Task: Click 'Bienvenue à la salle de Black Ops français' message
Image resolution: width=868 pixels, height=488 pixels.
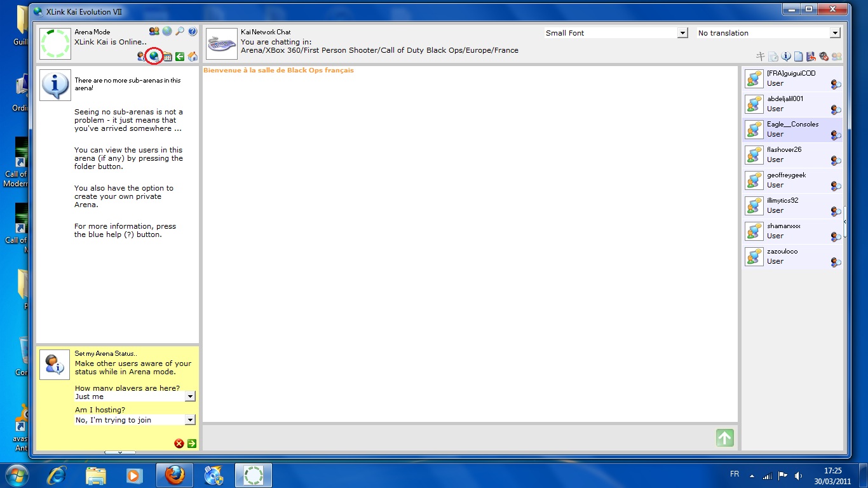Action: [x=278, y=71]
